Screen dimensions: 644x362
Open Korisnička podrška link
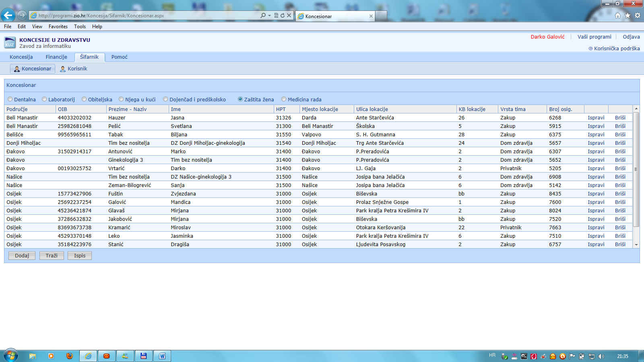coord(617,49)
